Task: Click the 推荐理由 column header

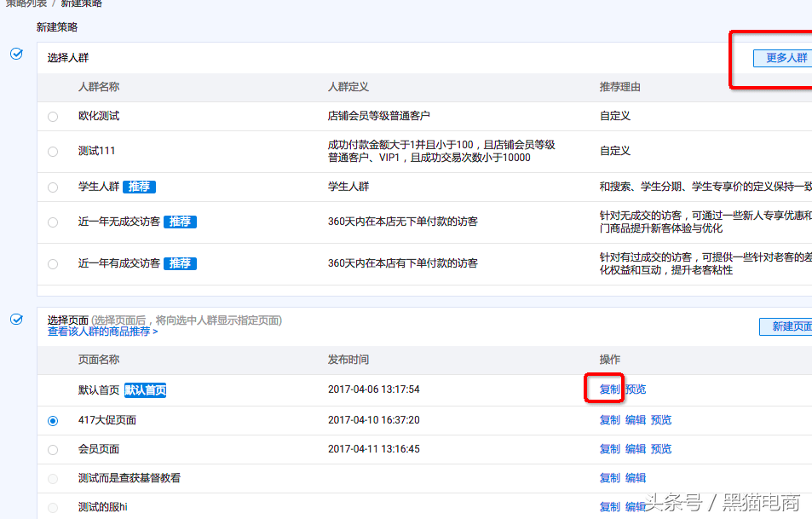Action: point(620,87)
